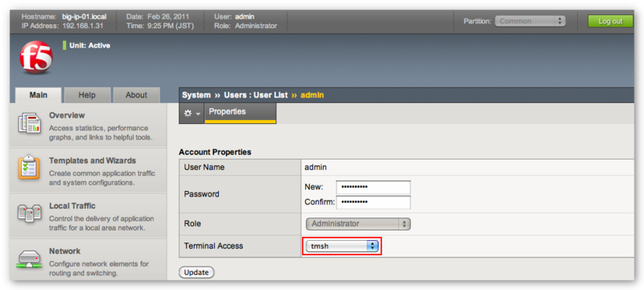
Task: Click System in the breadcrumb
Action: tap(196, 95)
